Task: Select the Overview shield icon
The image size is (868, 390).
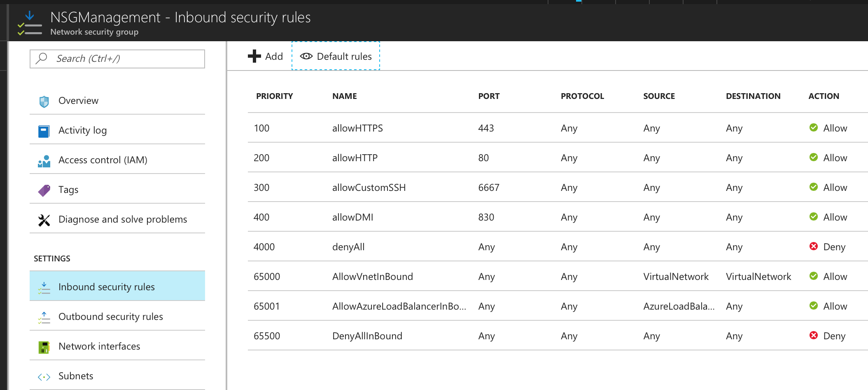Action: tap(44, 100)
